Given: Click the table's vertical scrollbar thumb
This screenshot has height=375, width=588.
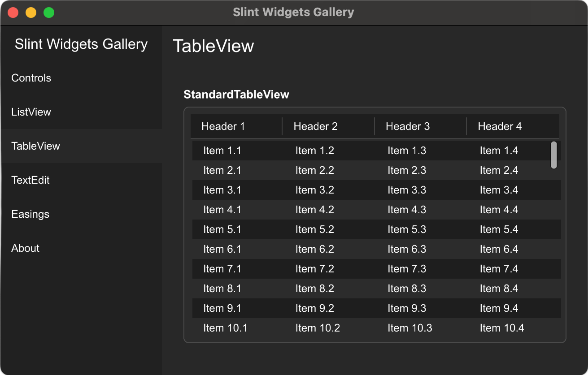Looking at the screenshot, I should (x=554, y=155).
